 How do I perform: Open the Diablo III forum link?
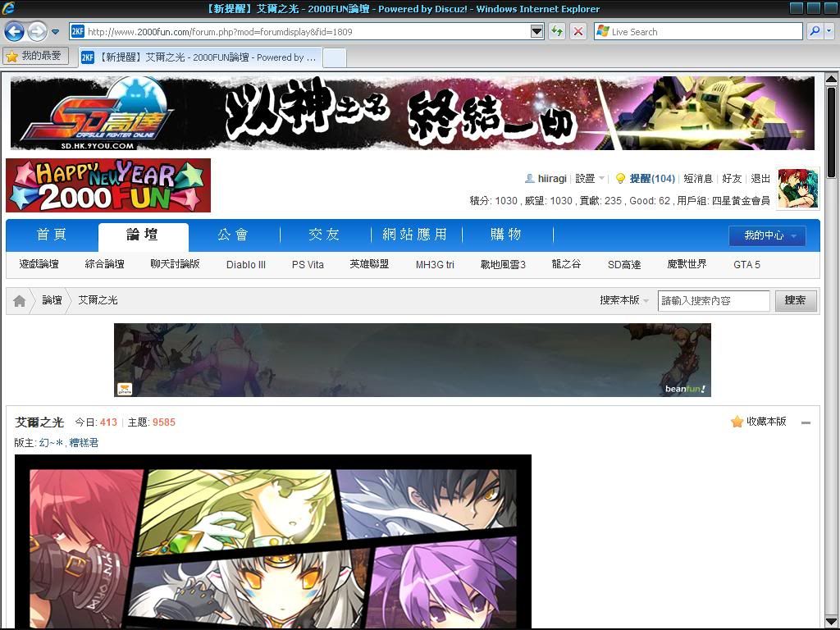(246, 265)
